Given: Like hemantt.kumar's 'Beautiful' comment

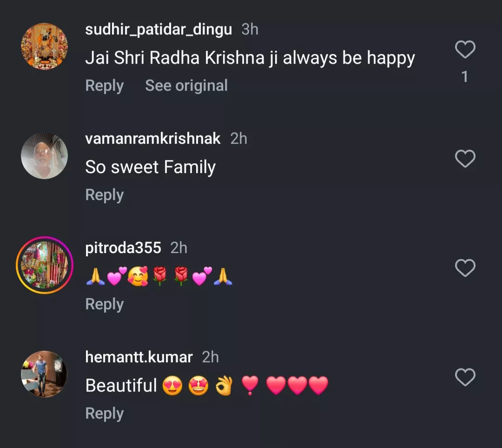Looking at the screenshot, I should (x=465, y=377).
